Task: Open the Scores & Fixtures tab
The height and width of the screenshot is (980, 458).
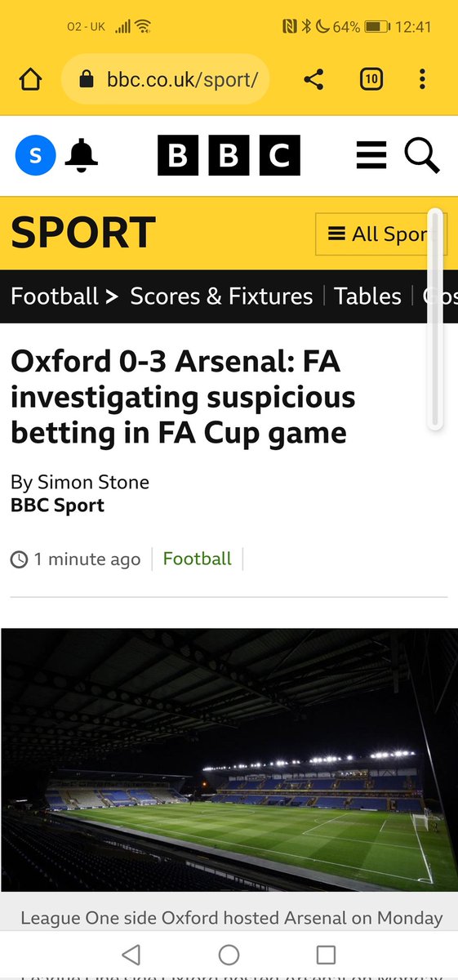Action: [x=221, y=296]
